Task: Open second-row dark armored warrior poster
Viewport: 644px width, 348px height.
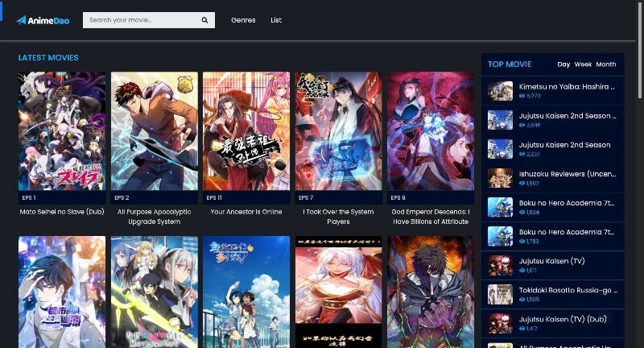Action: (x=431, y=292)
